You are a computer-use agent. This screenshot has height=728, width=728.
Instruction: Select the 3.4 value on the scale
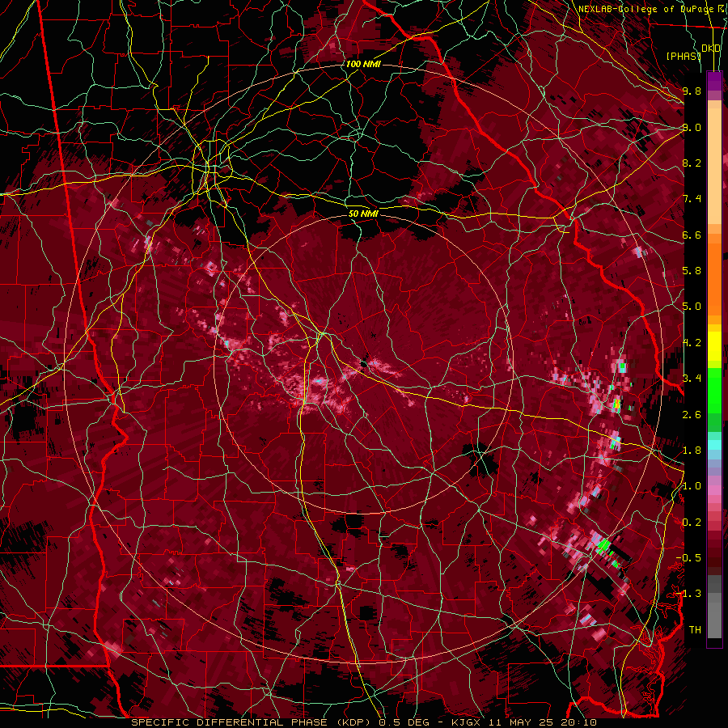pos(692,379)
